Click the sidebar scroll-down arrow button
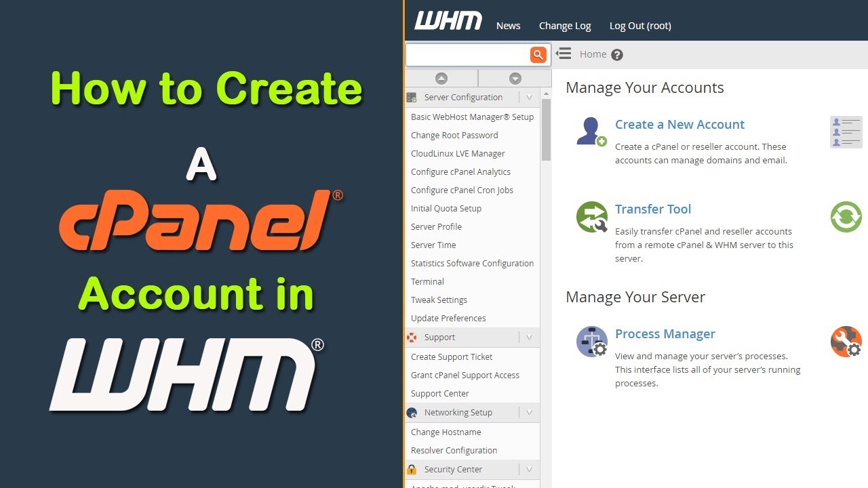 (515, 78)
